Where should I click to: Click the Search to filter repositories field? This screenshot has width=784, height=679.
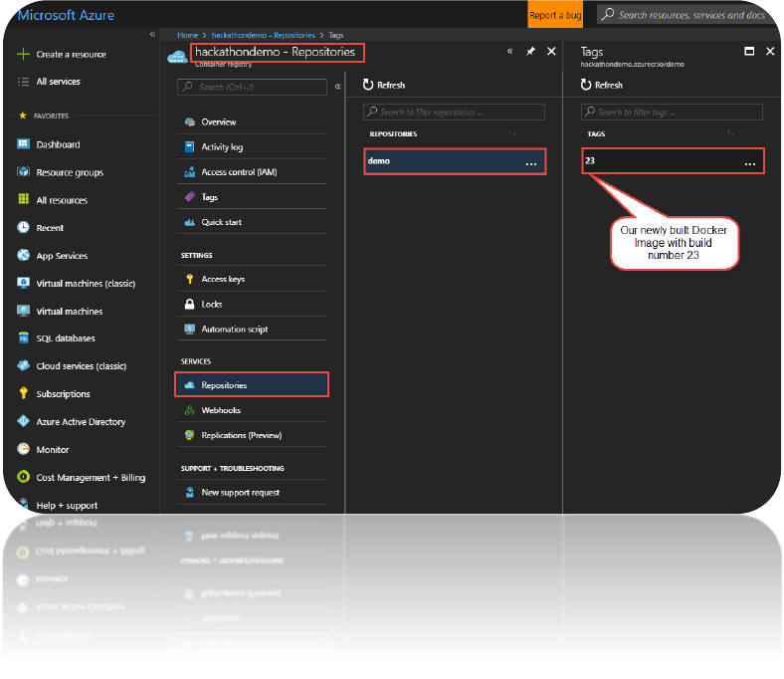pos(454,113)
